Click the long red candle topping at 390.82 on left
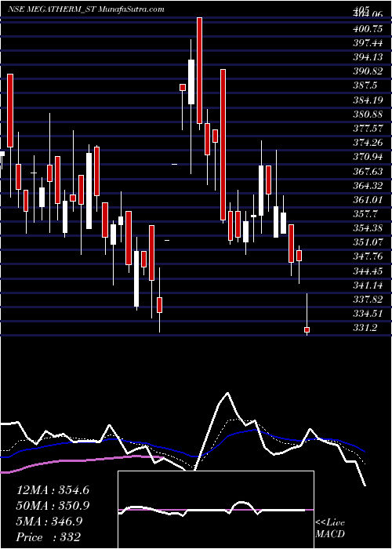Screen dimensions: 392x549 10,111
